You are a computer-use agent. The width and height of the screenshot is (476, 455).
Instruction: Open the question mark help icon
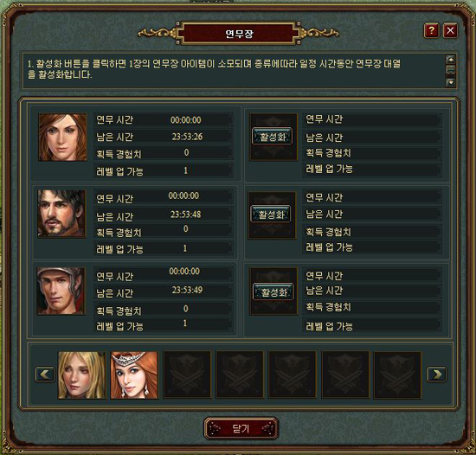[431, 30]
